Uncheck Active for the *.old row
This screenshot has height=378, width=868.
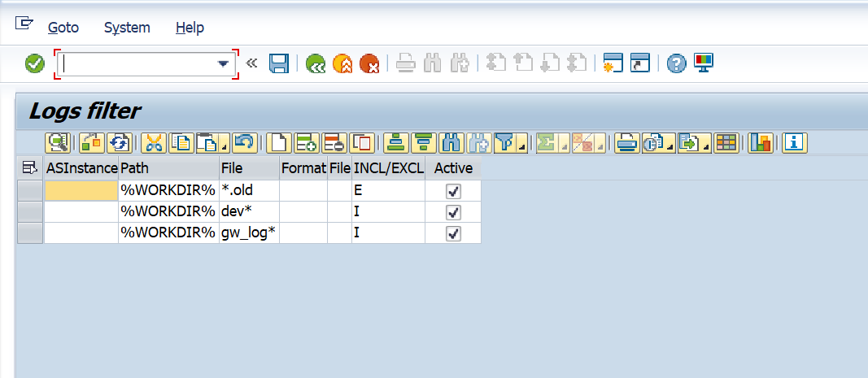454,191
